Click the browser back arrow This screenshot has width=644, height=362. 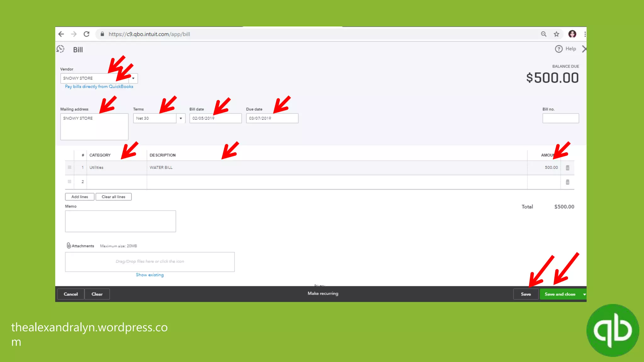pos(61,34)
